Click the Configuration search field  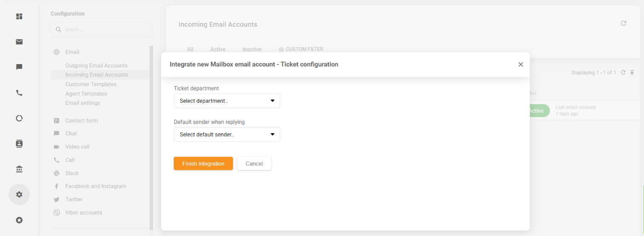pos(102,30)
